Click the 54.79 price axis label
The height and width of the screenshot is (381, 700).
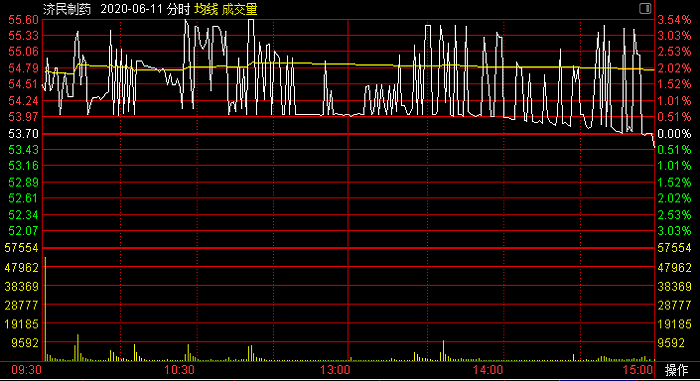[x=24, y=68]
